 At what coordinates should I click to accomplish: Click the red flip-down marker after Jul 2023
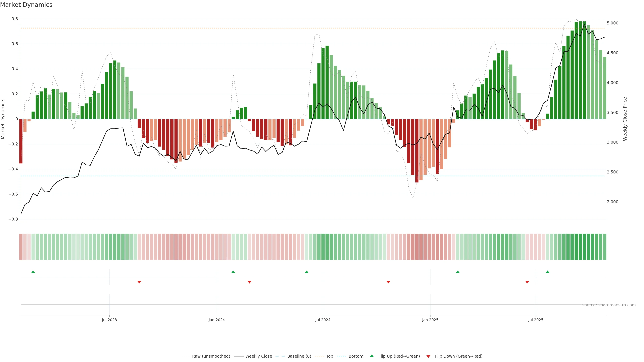click(x=139, y=282)
